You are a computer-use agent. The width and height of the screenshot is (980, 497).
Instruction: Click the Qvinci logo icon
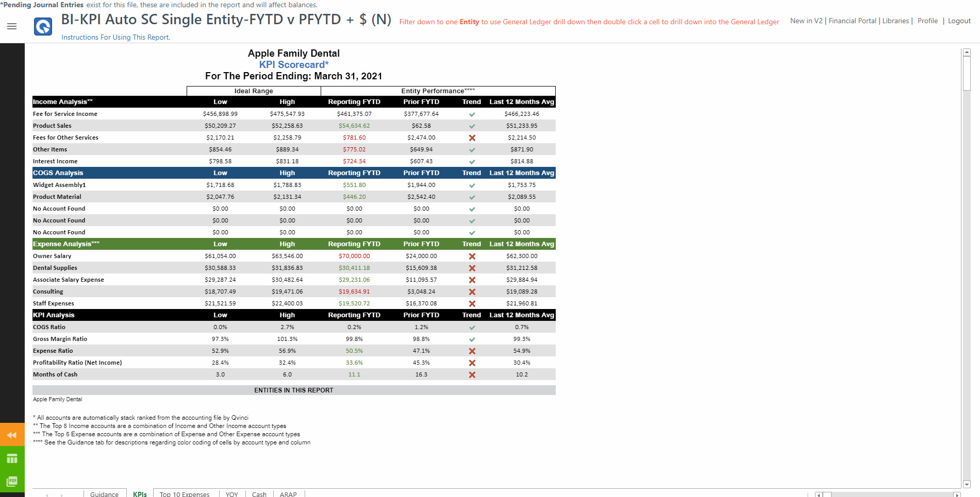coord(43,26)
